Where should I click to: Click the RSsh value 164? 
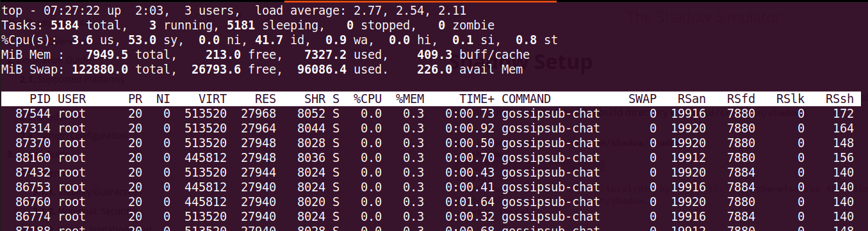844,128
